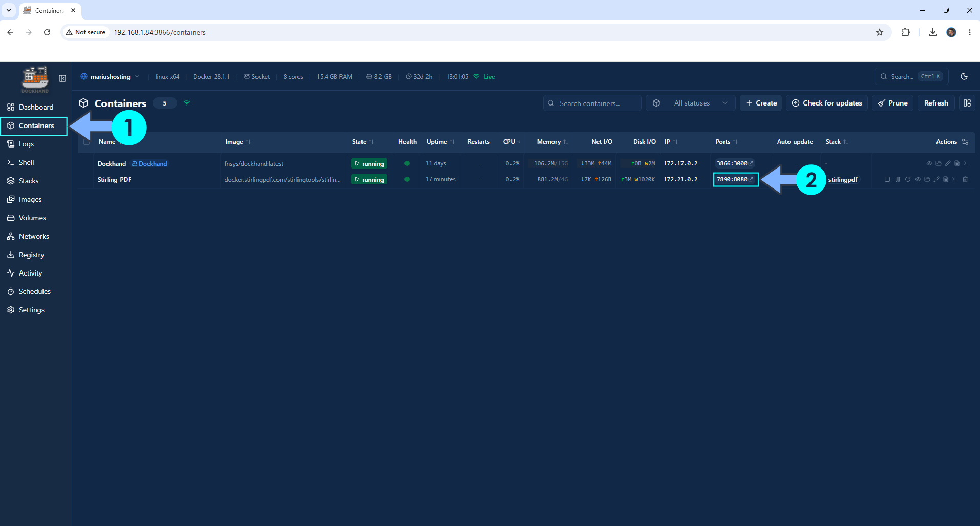This screenshot has width=980, height=526.
Task: Click the Prune button
Action: 892,103
